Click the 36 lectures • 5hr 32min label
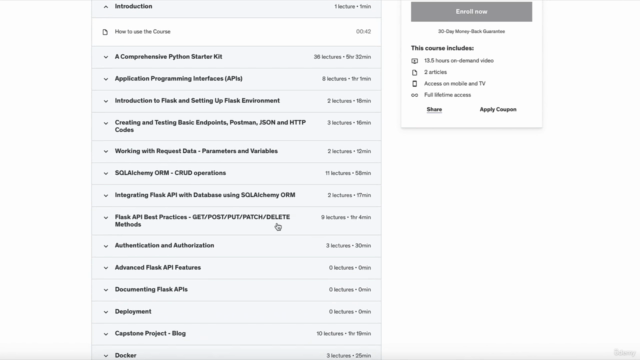Viewport: 640px width, 360px height. point(342,57)
